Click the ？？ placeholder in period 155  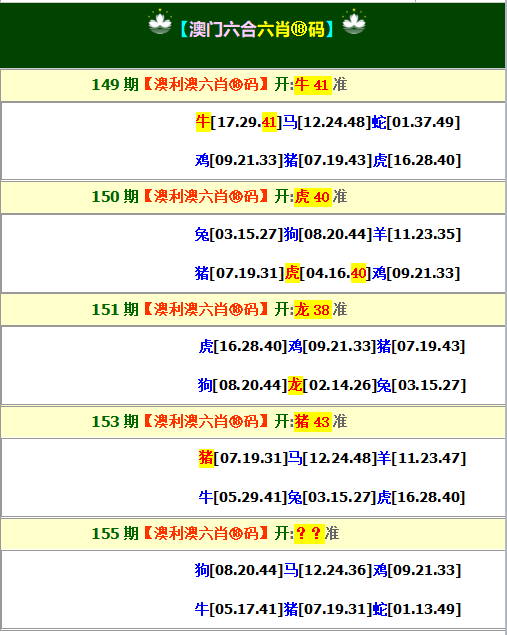309,534
